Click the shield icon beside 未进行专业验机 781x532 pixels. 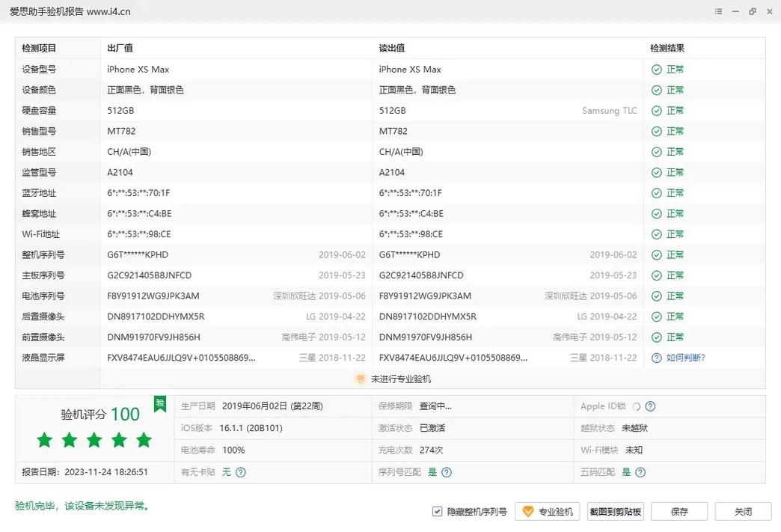coord(360,379)
